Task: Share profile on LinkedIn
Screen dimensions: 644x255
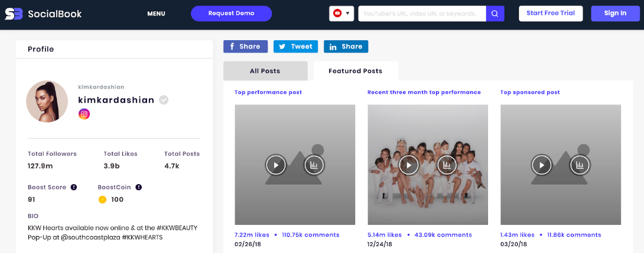Action: [346, 47]
